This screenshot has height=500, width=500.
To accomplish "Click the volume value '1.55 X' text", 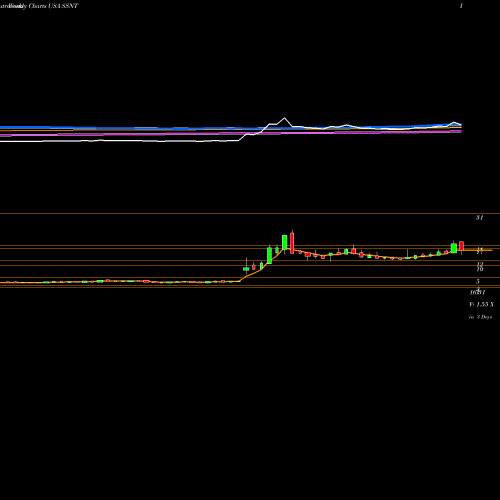I will pos(485,304).
